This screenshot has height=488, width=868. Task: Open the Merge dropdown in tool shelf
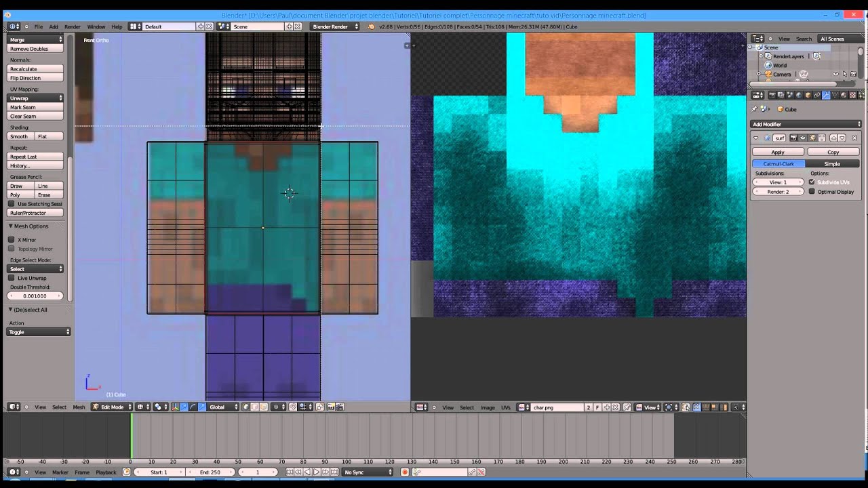point(35,40)
